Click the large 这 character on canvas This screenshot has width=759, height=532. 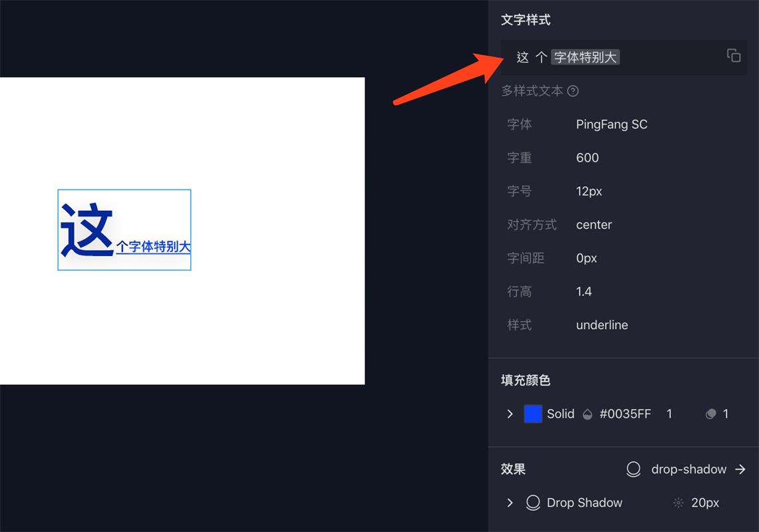click(x=86, y=229)
